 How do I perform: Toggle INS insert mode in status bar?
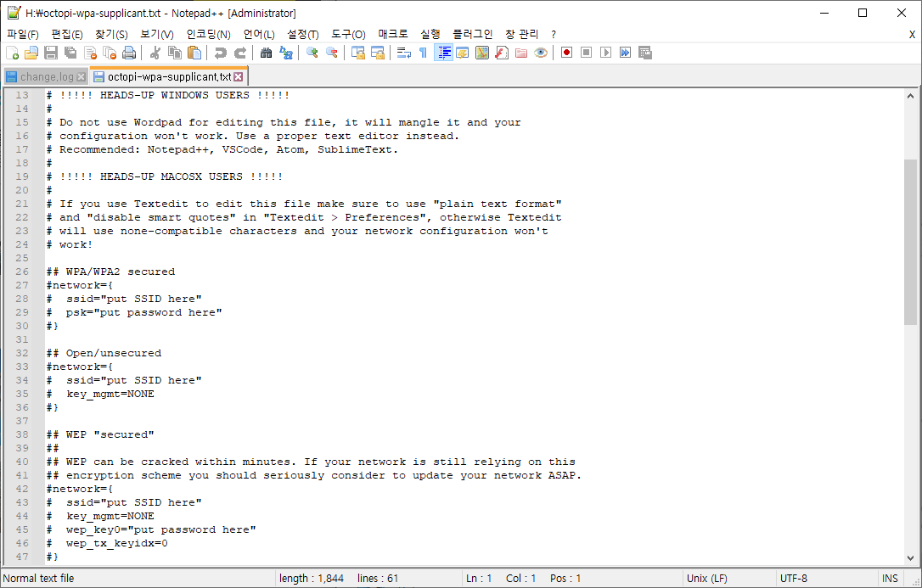tap(890, 579)
